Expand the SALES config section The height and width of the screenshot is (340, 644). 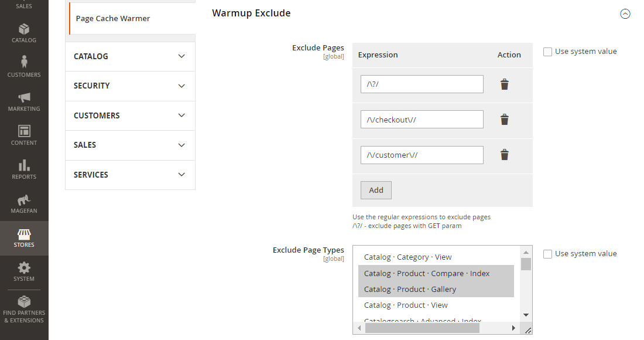click(x=130, y=145)
